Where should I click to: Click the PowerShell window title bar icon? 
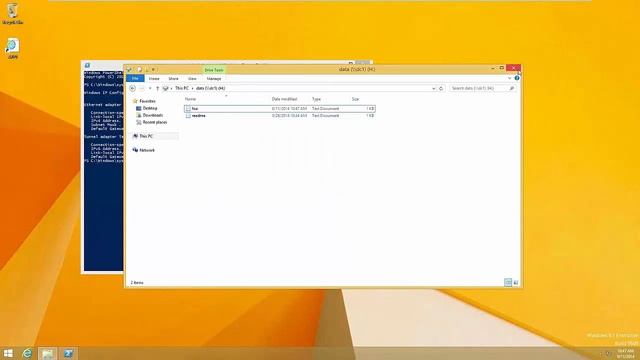[87, 65]
